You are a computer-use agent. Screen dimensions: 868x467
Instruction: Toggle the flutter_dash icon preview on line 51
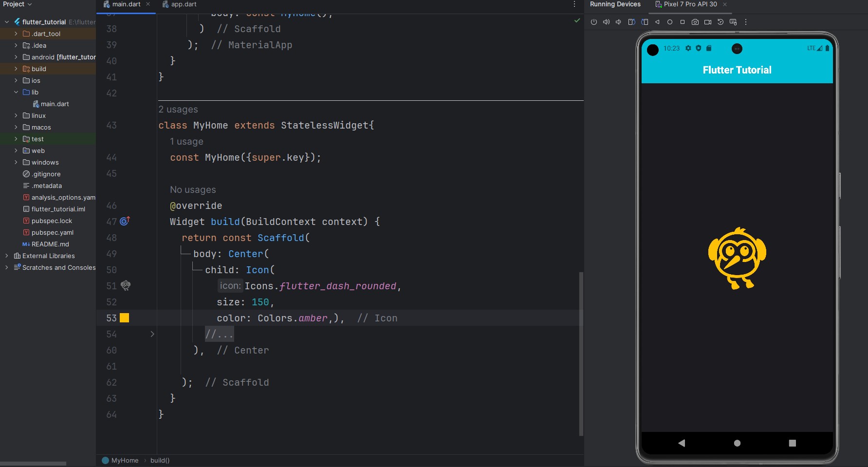pos(126,286)
